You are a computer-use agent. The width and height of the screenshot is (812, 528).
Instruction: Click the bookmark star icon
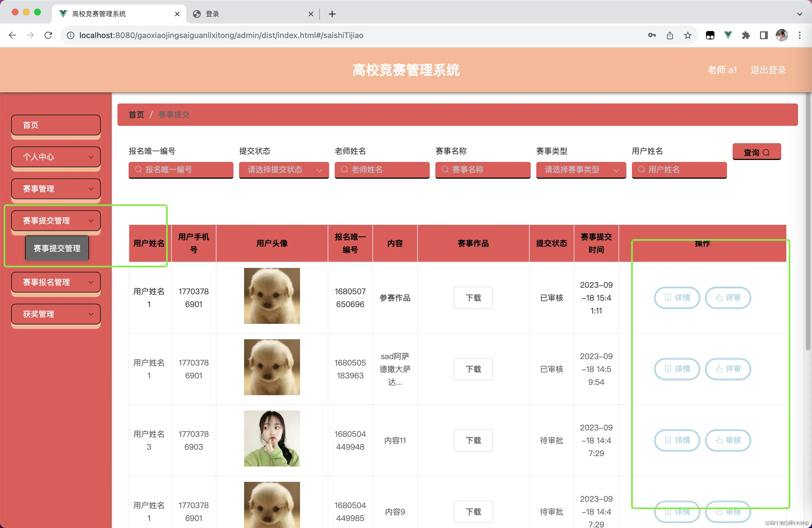coord(688,35)
